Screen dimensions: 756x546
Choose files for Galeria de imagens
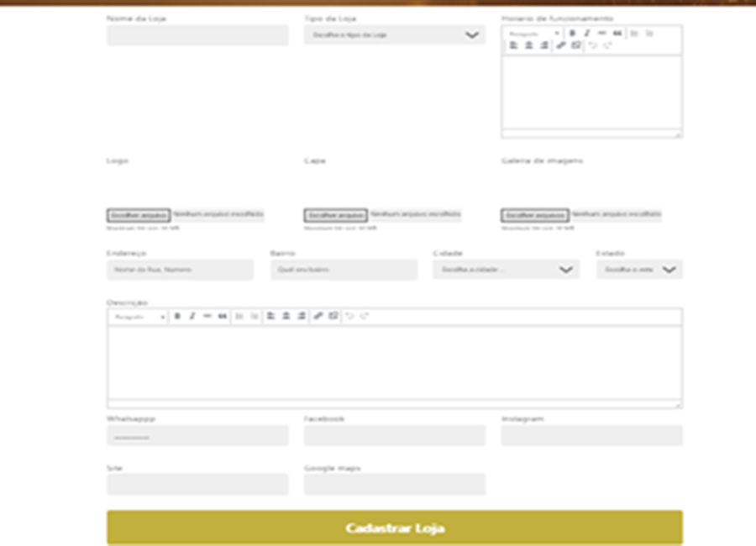tap(535, 215)
